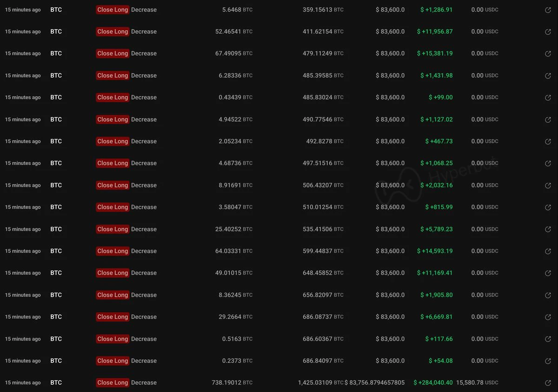Select the PnL value $ +1,431.98
Screen dimensions: 558x392
click(437, 76)
